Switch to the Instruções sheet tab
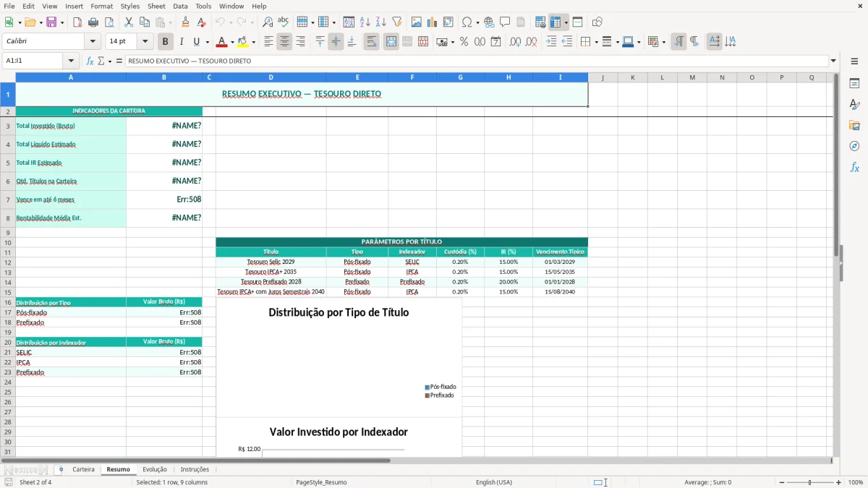 pos(195,469)
